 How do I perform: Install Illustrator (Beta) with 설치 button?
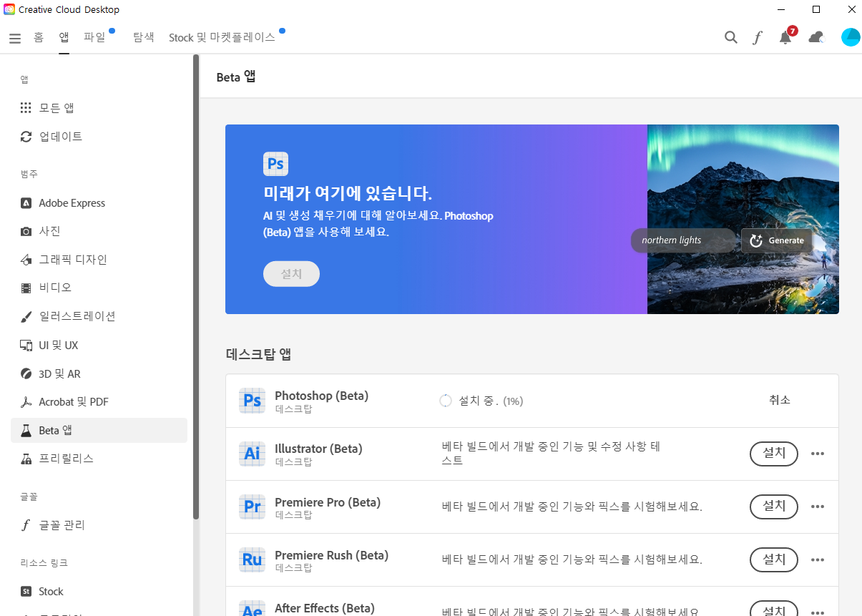(x=774, y=454)
